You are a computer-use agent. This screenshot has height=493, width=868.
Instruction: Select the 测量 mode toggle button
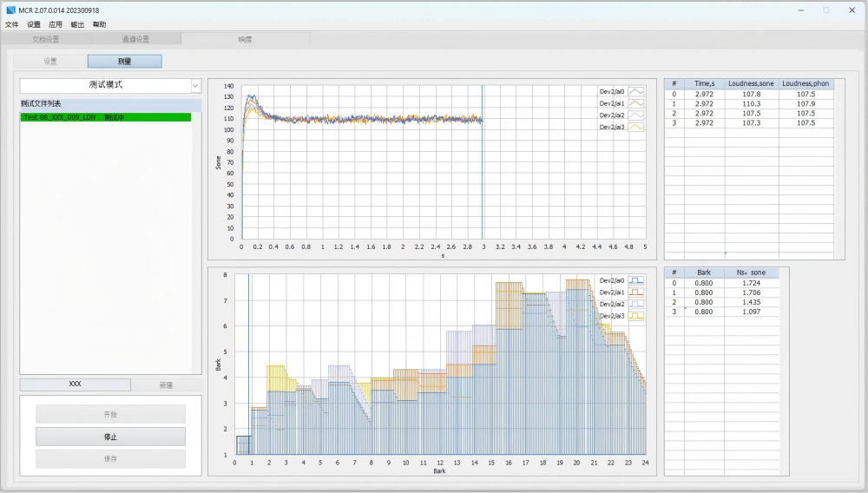click(x=124, y=62)
